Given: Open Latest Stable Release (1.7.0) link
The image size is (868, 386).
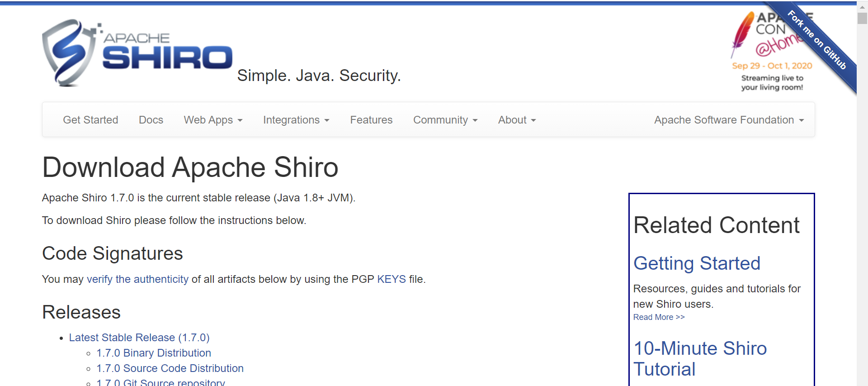Looking at the screenshot, I should click(139, 338).
